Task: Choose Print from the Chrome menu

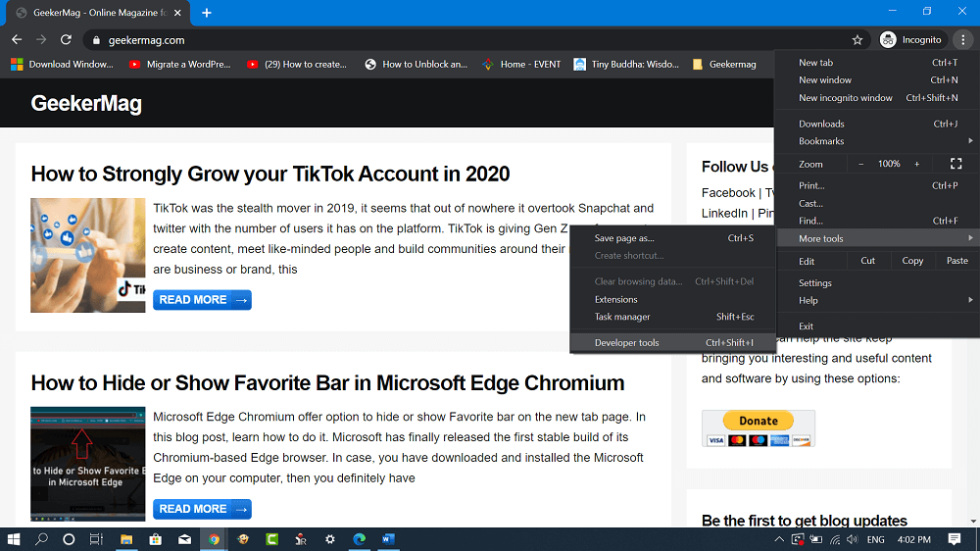Action: (877, 185)
